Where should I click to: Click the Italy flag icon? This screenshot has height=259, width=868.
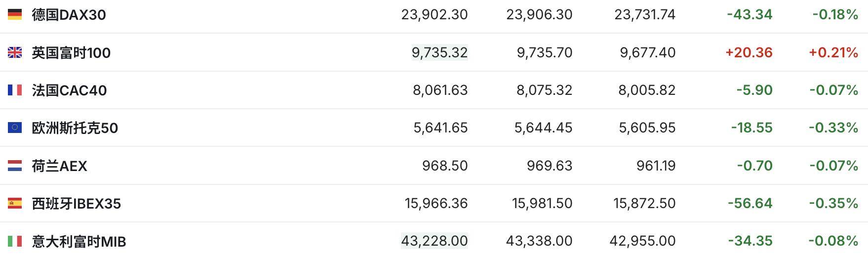click(15, 241)
